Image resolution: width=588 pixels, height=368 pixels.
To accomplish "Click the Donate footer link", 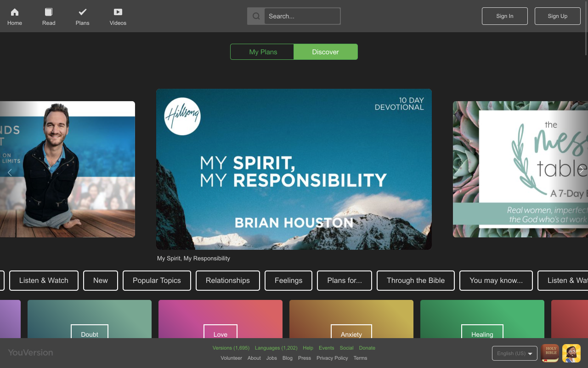I will click(367, 348).
